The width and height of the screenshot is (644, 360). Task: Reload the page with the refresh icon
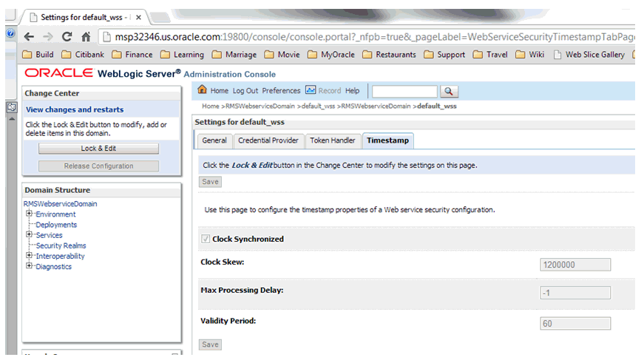coord(67,37)
